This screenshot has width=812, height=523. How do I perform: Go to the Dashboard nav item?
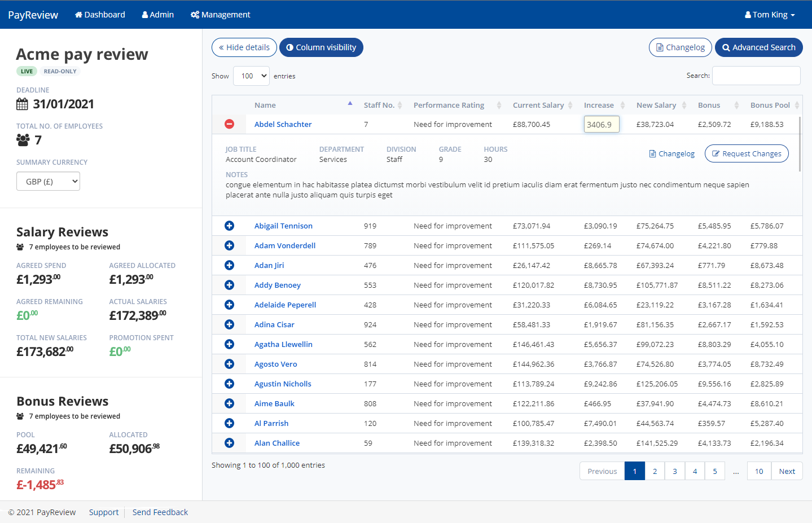[100, 15]
